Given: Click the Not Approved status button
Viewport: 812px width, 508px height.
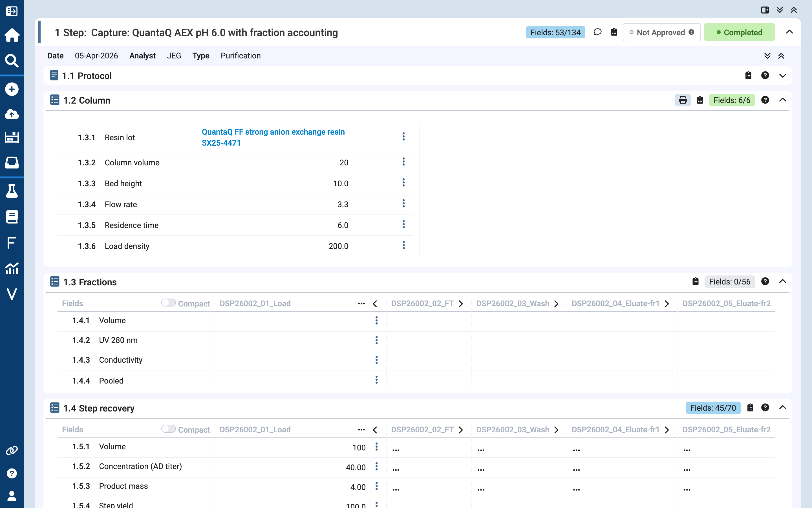Looking at the screenshot, I should (x=662, y=32).
